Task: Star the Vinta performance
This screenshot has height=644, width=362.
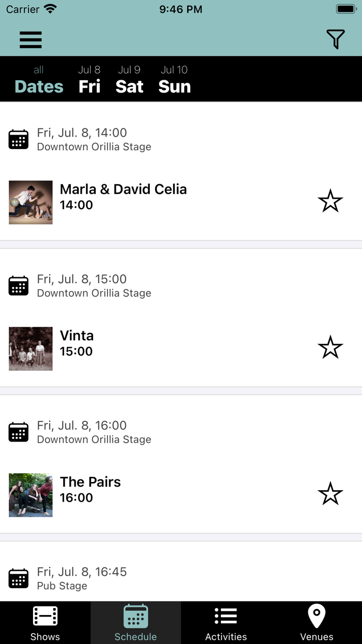Action: [x=330, y=347]
